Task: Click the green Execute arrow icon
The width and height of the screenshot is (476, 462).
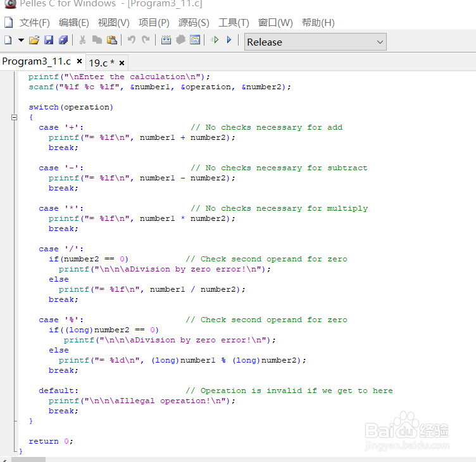Action: [x=215, y=40]
